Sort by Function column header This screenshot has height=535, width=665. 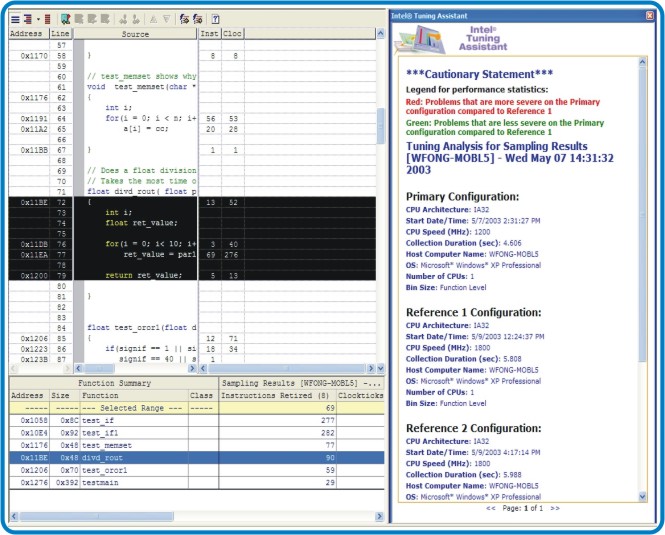134,395
